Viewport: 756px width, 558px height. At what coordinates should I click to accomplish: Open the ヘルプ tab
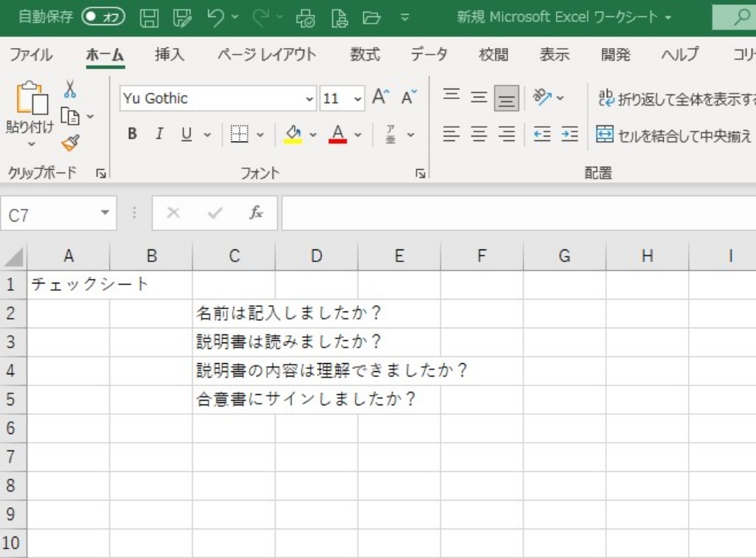(680, 55)
